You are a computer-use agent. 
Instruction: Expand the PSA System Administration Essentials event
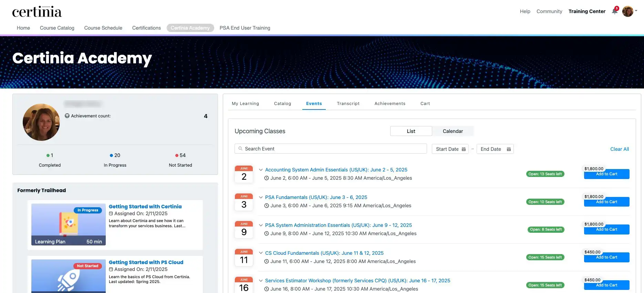[261, 225]
